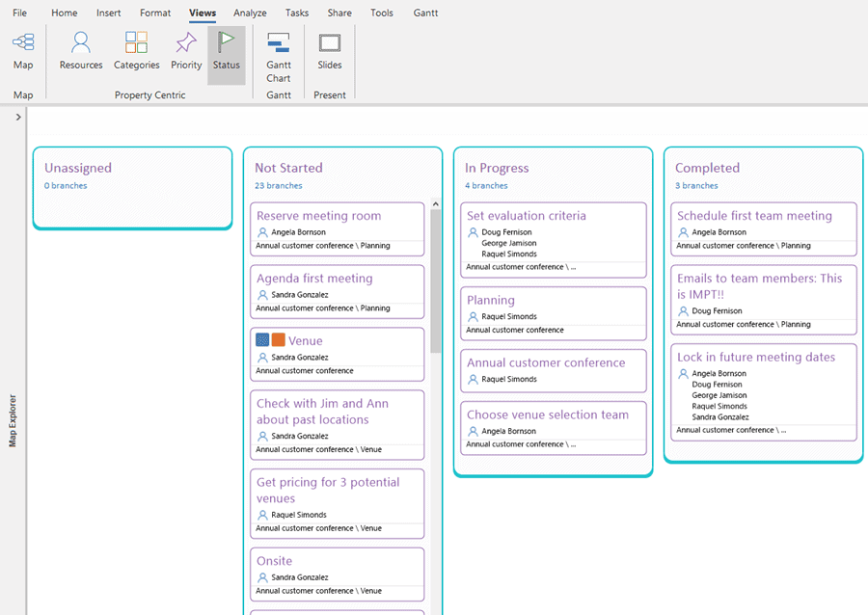Click person icon beside Sandra Gonzalez on Venue card
Image resolution: width=868 pixels, height=615 pixels.
point(263,358)
